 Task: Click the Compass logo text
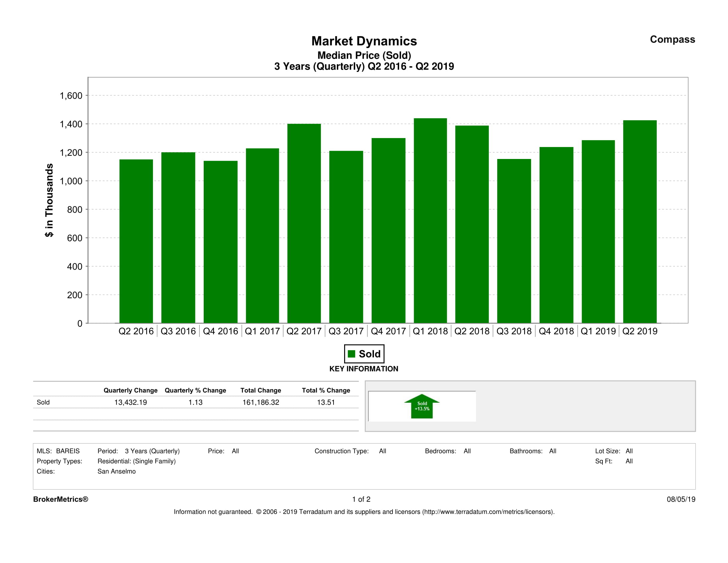point(672,39)
